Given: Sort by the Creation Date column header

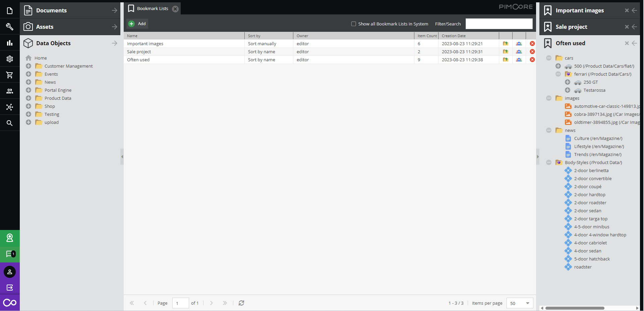Looking at the screenshot, I should tap(469, 36).
